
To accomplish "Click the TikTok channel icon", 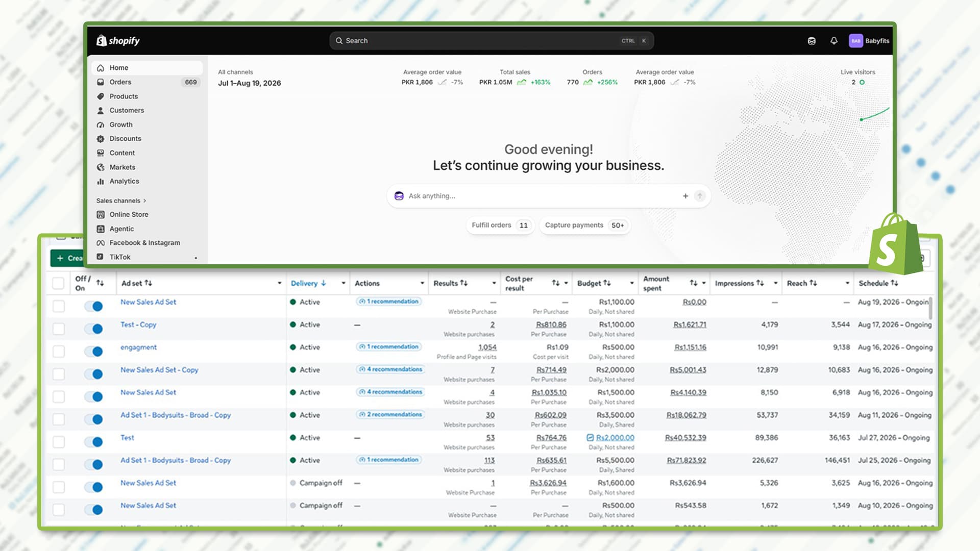I will point(101,257).
